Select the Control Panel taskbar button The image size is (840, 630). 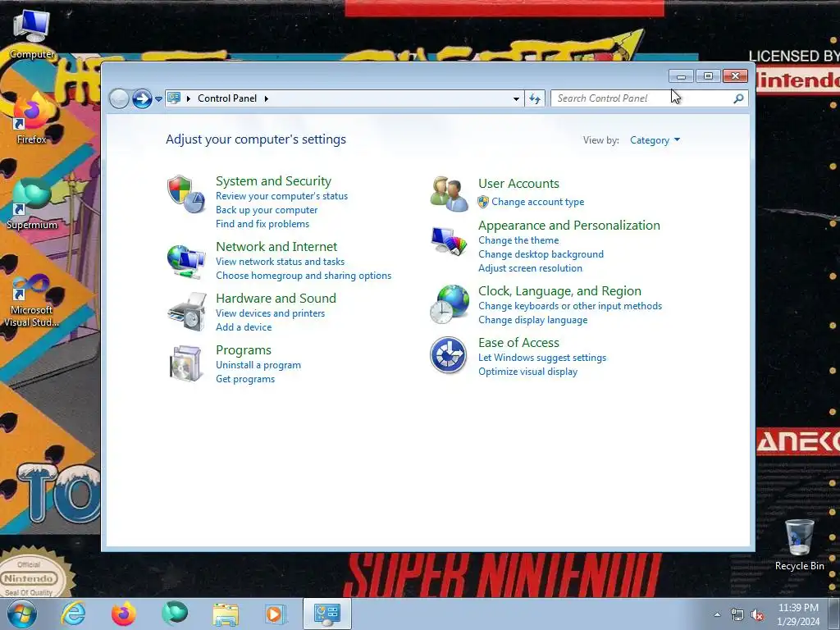click(327, 614)
